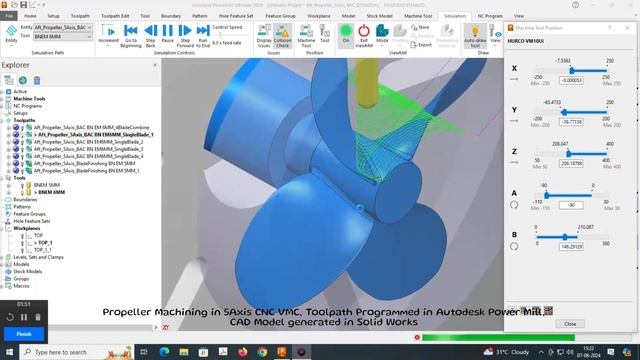Open Windows Start menu
The image size is (640, 360).
point(9,352)
